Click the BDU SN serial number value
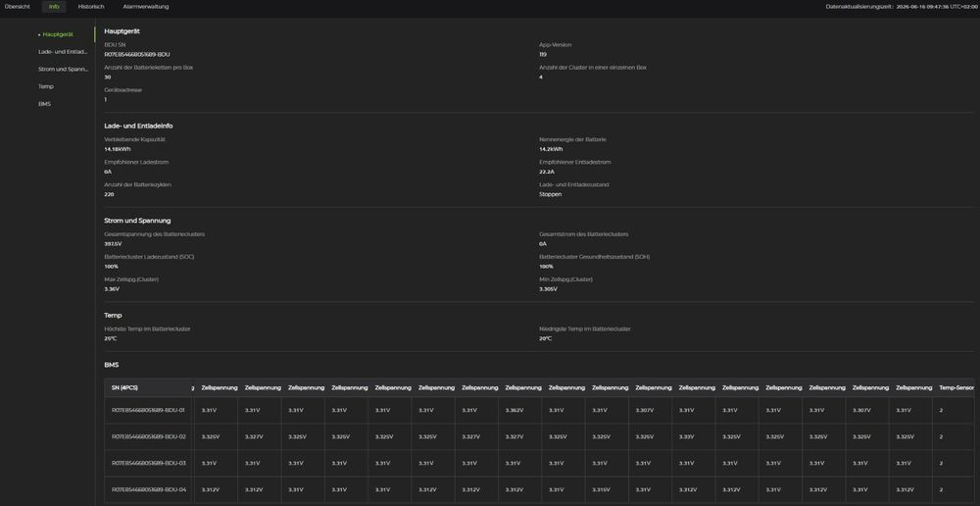The width and height of the screenshot is (980, 506). tap(137, 54)
